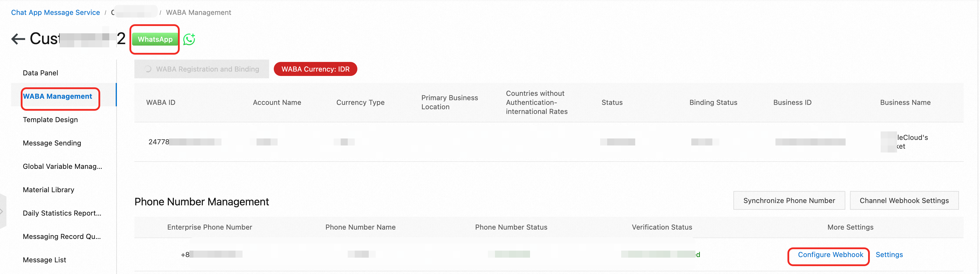Go to Message Sending page
Viewport: 980px width, 274px height.
52,143
